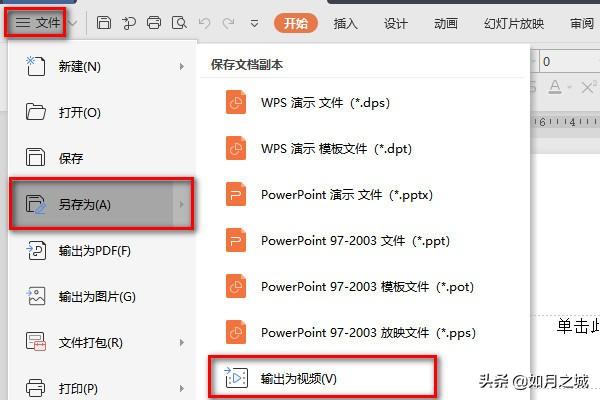The image size is (600, 400).
Task: Select 另存为(A) menu entry
Action: tap(102, 204)
